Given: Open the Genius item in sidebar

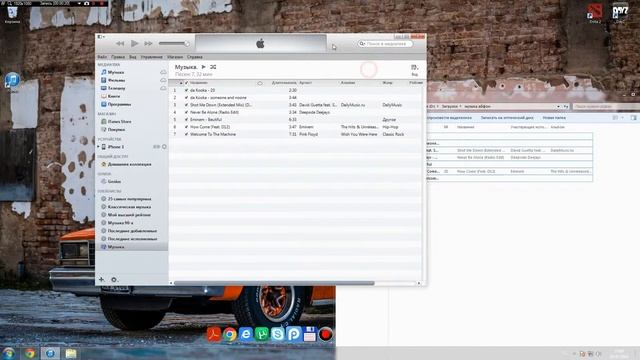Looking at the screenshot, I should click(x=114, y=181).
